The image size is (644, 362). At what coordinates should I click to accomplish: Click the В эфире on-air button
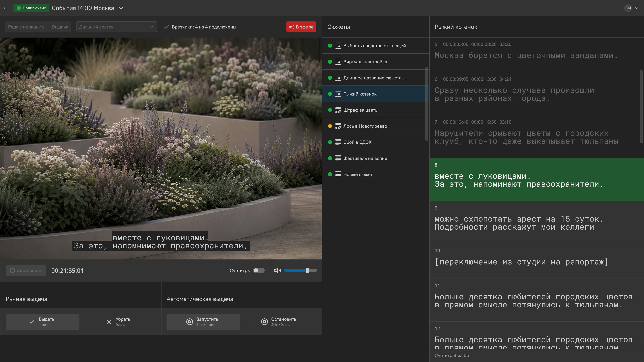tap(301, 27)
